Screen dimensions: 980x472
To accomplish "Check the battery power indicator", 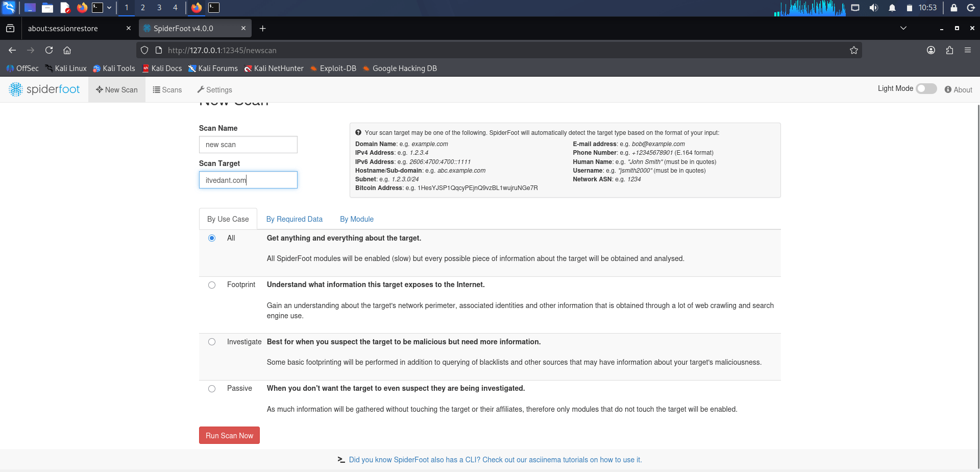I will [x=909, y=8].
